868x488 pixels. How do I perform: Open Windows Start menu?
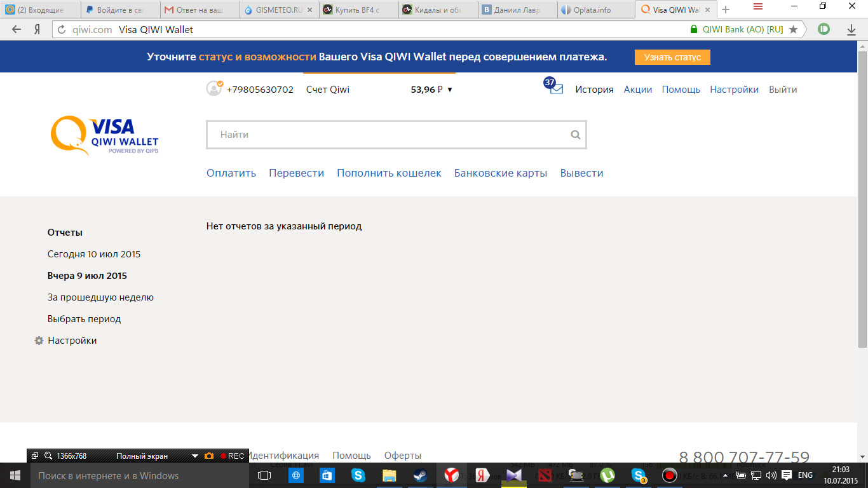tap(15, 475)
